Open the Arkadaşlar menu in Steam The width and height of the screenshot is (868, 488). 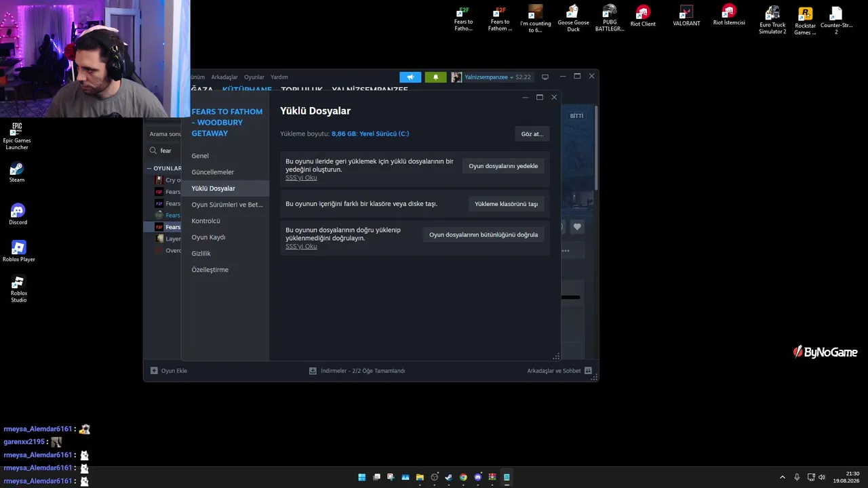pos(224,77)
